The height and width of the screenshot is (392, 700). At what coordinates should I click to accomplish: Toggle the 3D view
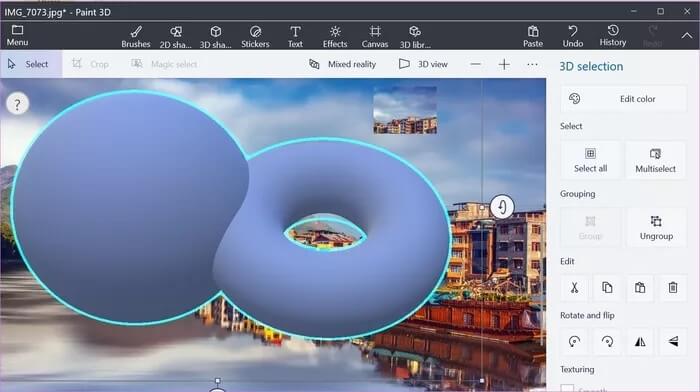pos(423,64)
